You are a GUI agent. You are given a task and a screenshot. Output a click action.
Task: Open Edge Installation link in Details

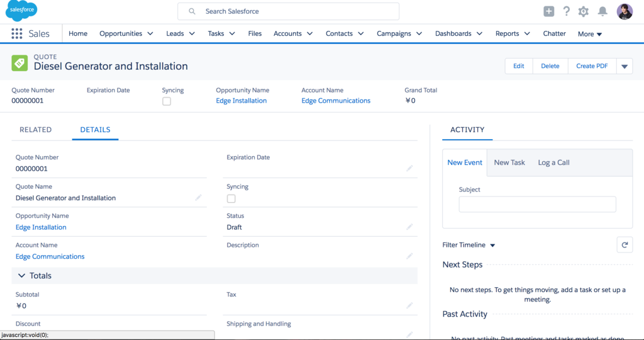(41, 227)
